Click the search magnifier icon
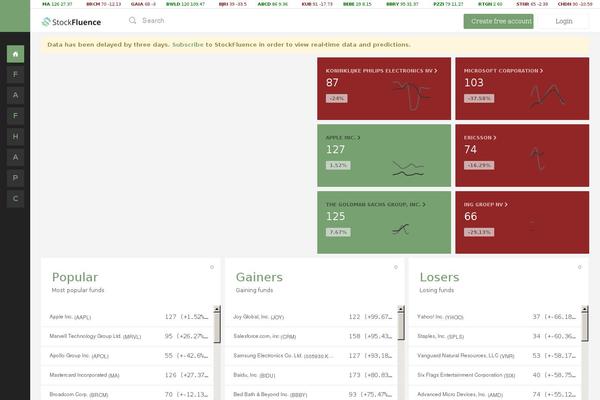Image resolution: width=600 pixels, height=400 pixels. click(132, 20)
